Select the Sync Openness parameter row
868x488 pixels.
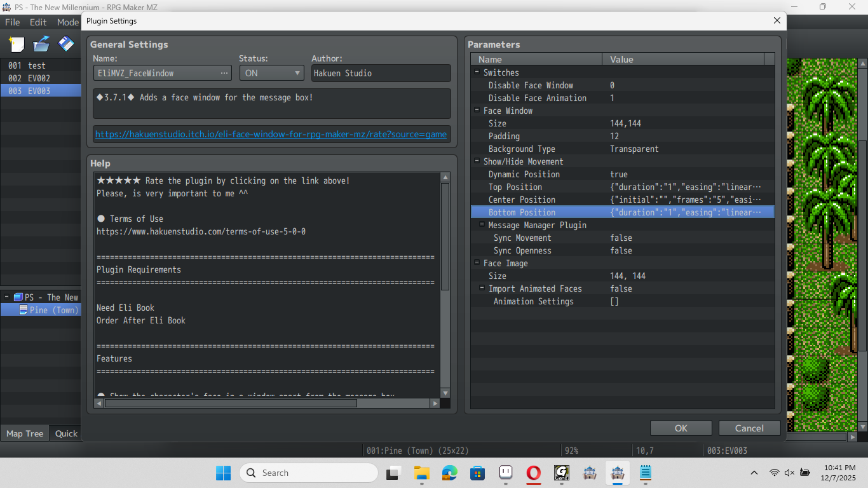coord(623,250)
